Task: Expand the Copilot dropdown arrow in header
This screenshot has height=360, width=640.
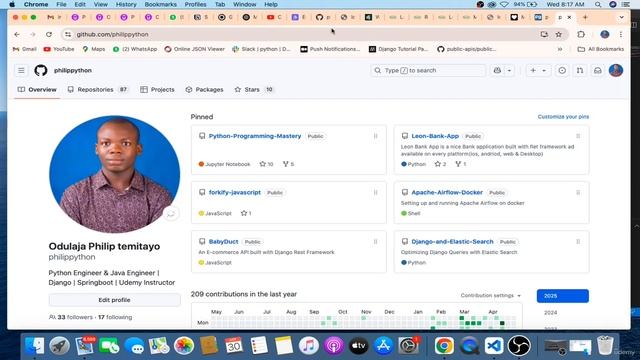Action: click(509, 70)
